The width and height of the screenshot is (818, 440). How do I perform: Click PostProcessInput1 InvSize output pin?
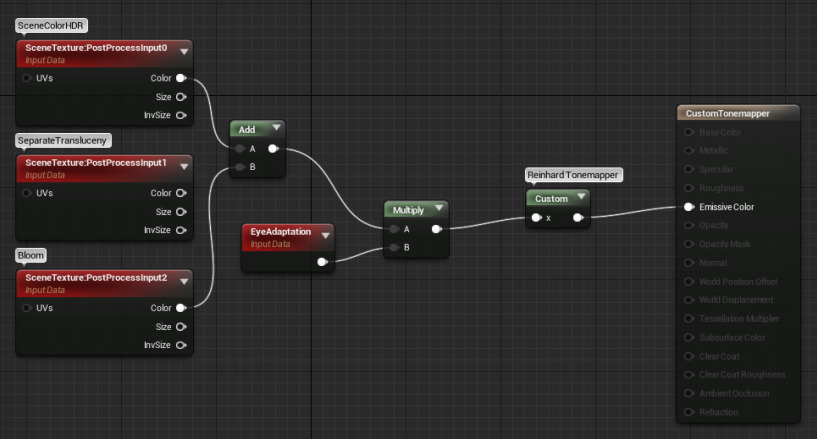click(x=181, y=230)
